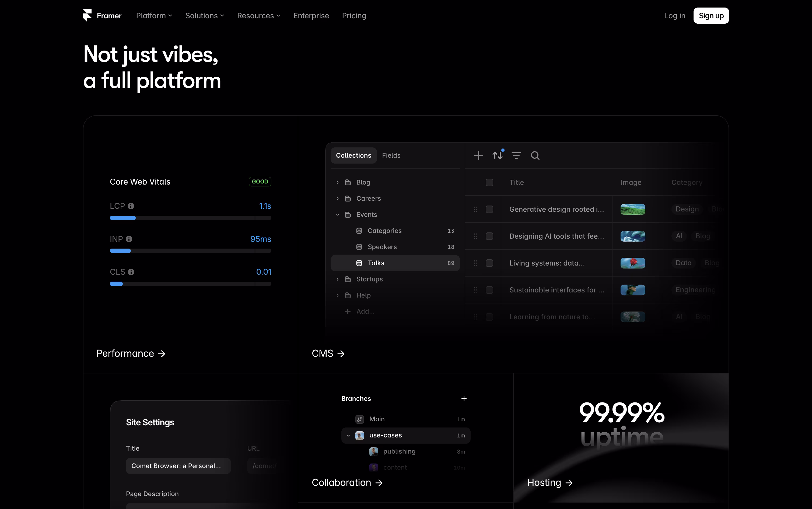
Task: Check the select-all checkbox in the Title header
Action: tap(489, 182)
